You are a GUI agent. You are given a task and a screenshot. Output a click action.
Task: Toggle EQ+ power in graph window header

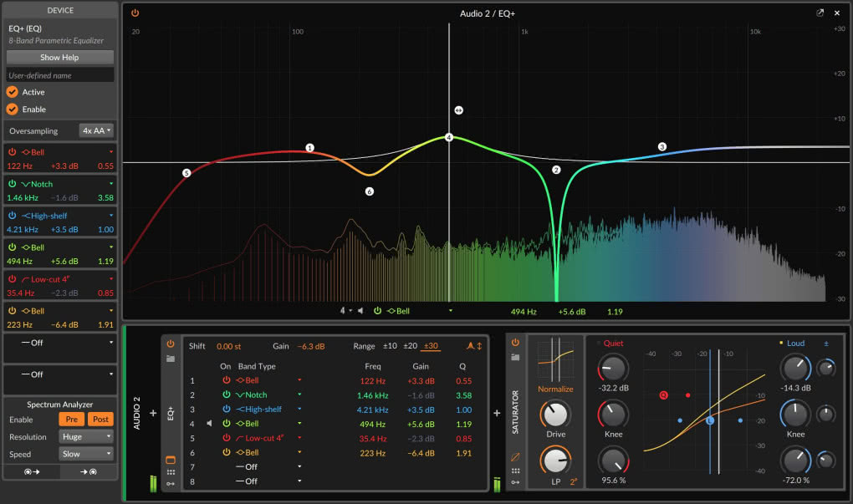coord(135,13)
